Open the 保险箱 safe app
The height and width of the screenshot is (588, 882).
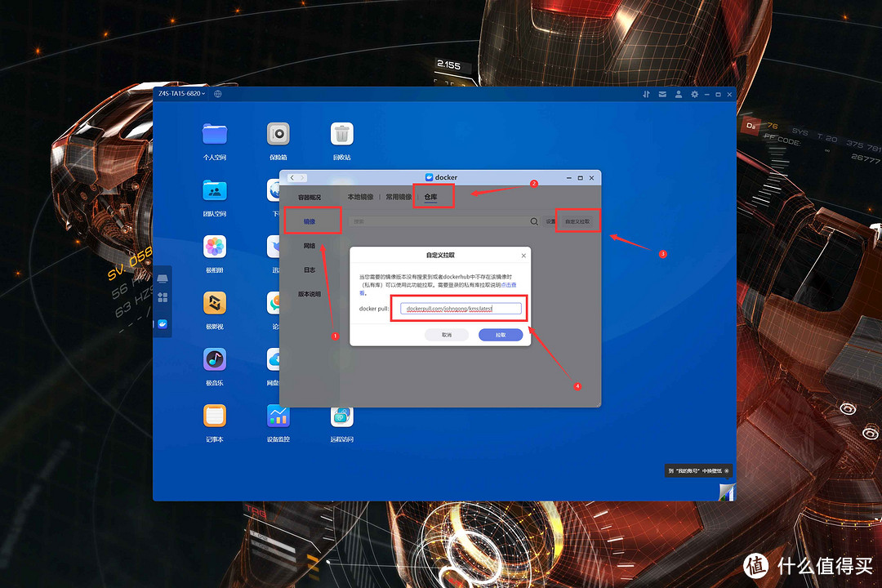pos(278,134)
